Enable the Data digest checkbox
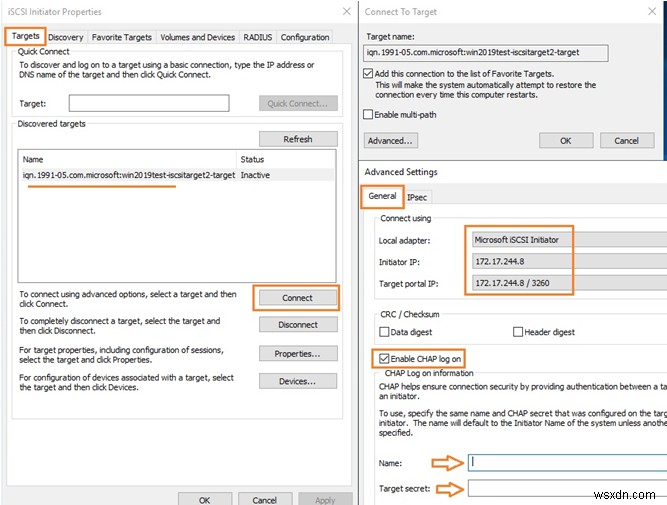This screenshot has width=667, height=505. [384, 332]
